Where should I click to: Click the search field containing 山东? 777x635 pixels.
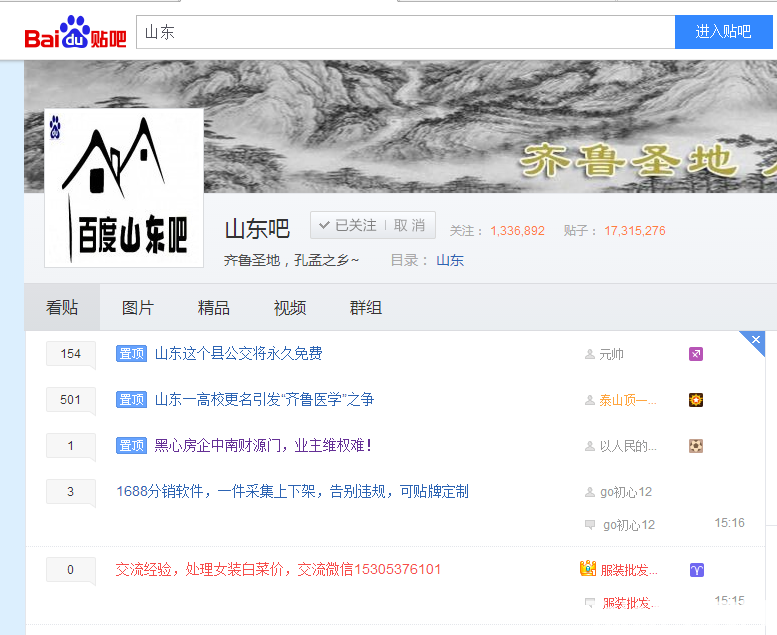click(405, 32)
